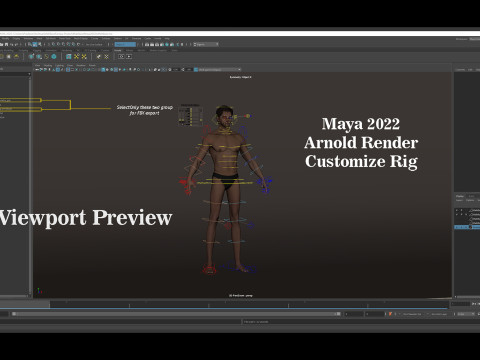
Task: Switch to Display tab in Layer Editor
Action: [460, 196]
